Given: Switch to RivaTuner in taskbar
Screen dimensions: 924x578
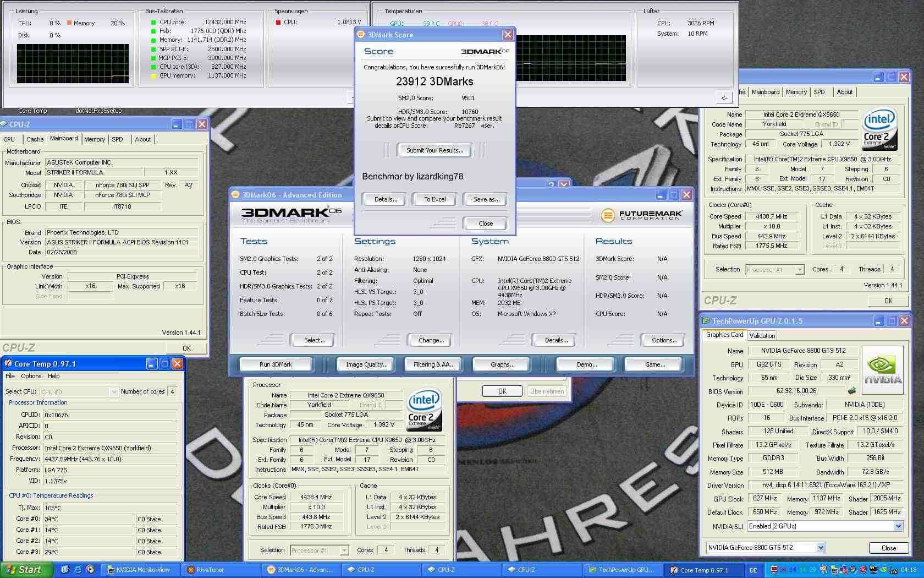Looking at the screenshot, I should pos(222,570).
